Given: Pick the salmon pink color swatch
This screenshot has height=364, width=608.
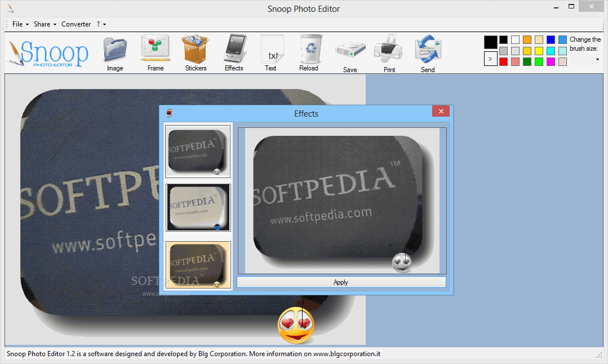Looking at the screenshot, I should click(516, 61).
